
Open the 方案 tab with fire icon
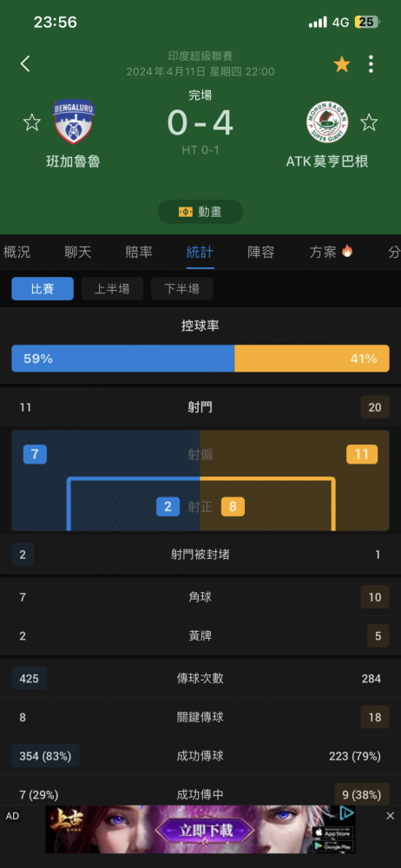coord(332,253)
